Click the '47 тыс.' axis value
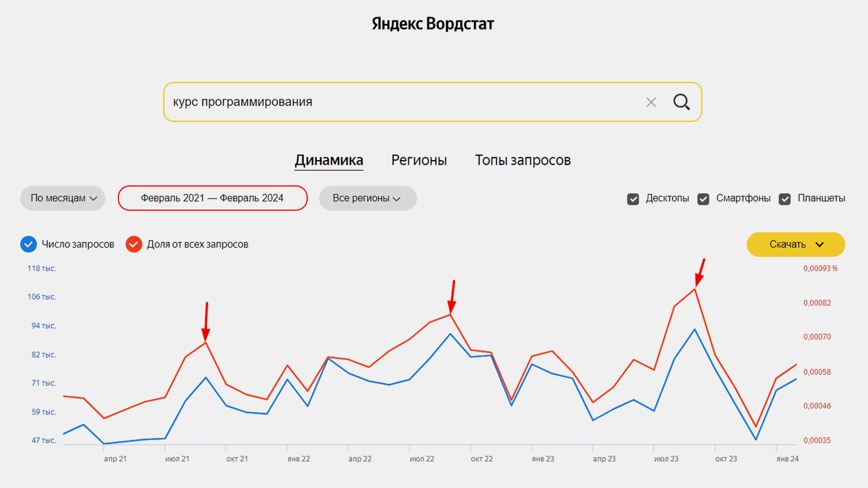Screen dimensions: 868x488 [x=44, y=440]
